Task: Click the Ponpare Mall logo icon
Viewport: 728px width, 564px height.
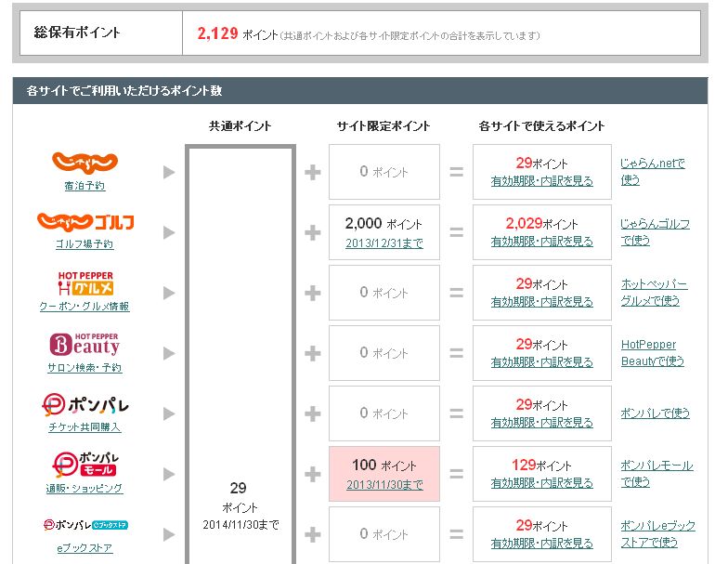Action: coord(84,464)
